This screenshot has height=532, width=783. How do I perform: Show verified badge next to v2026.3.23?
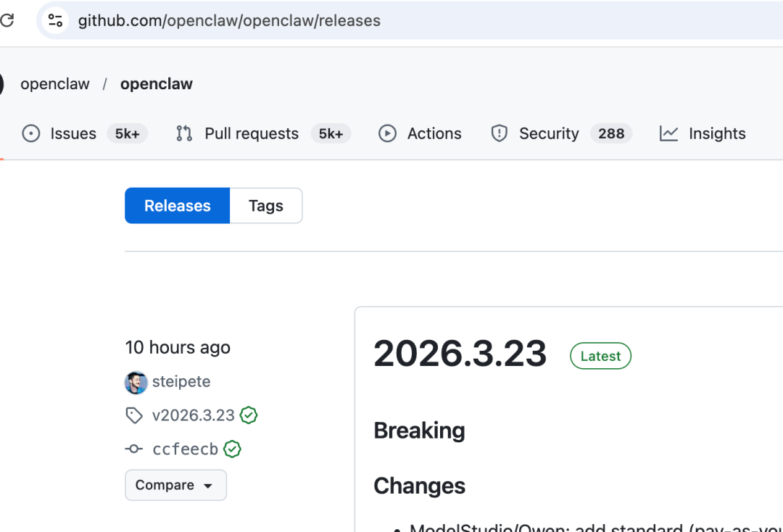249,415
